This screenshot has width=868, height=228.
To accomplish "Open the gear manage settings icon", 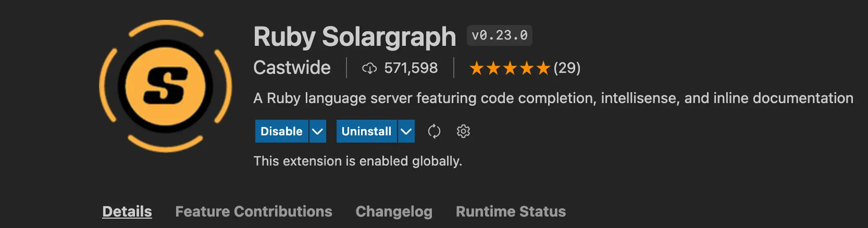I will pyautogui.click(x=463, y=131).
